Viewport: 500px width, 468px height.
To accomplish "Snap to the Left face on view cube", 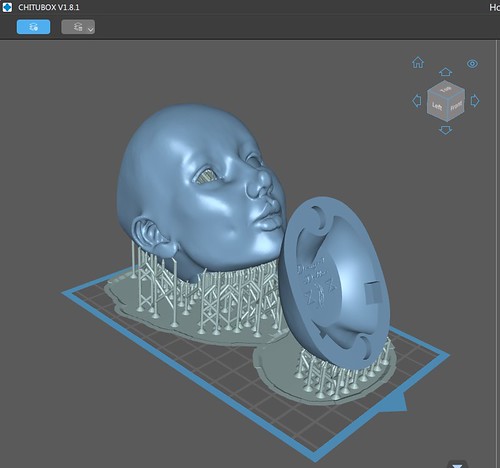I will [436, 107].
